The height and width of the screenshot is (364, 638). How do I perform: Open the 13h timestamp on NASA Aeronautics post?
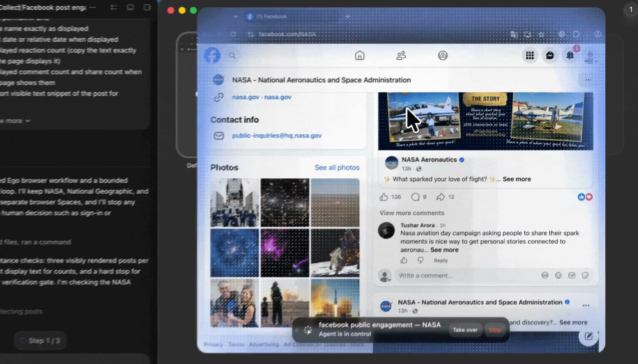(406, 169)
